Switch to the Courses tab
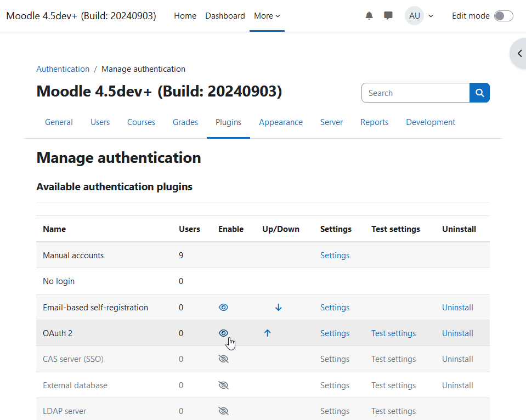 (141, 122)
